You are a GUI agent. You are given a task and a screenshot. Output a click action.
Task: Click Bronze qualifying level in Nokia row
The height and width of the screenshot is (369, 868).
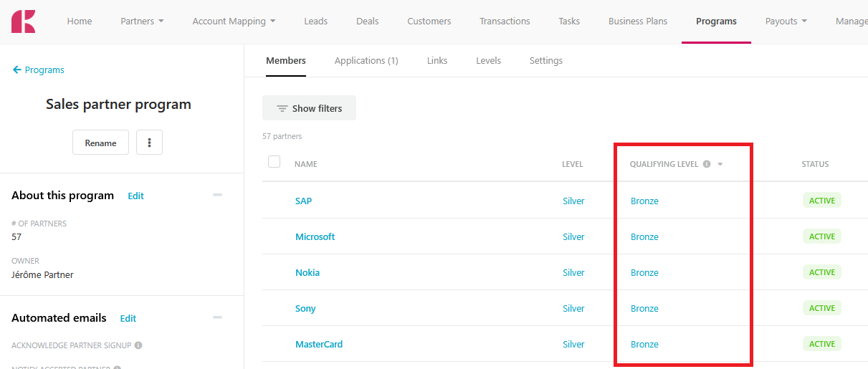644,272
